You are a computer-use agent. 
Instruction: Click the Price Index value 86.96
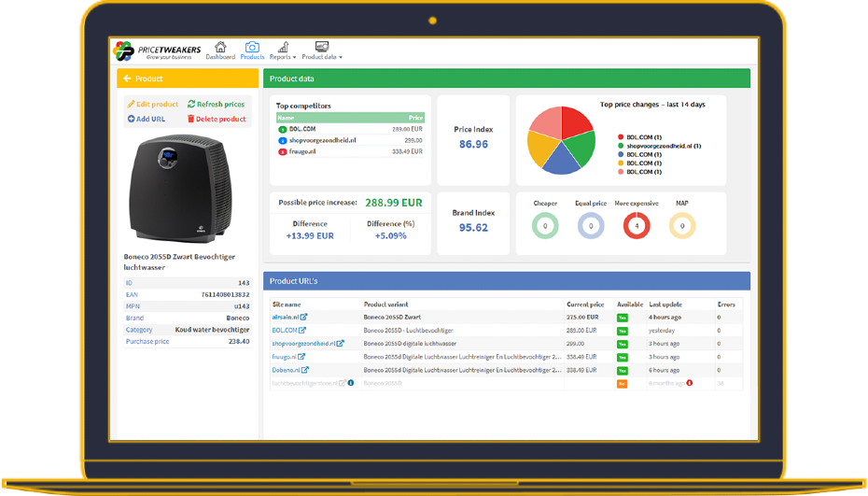pyautogui.click(x=473, y=145)
